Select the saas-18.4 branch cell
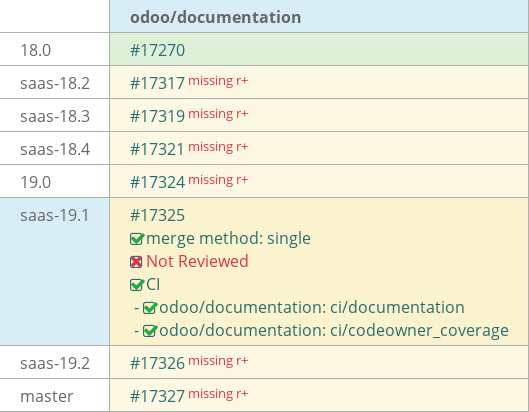The height and width of the screenshot is (412, 529). coord(55,149)
